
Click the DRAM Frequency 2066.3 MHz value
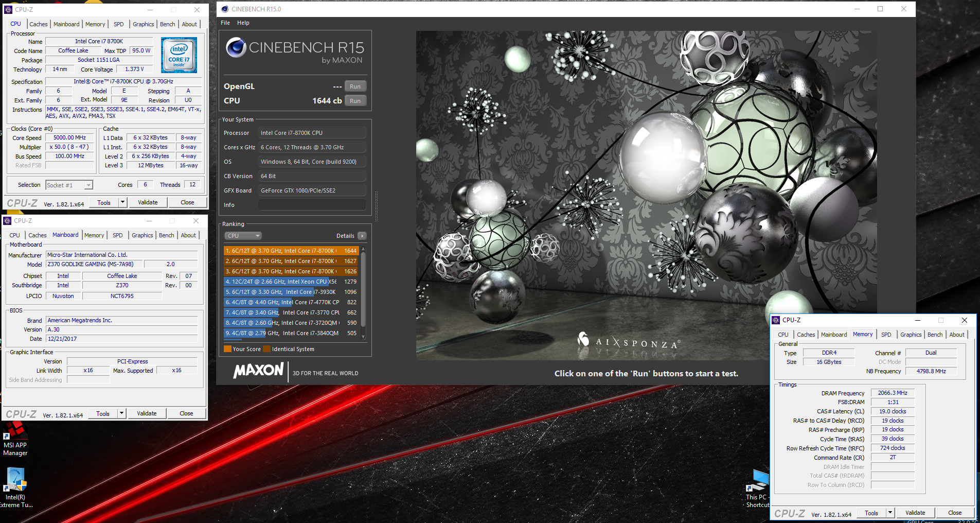click(x=893, y=393)
